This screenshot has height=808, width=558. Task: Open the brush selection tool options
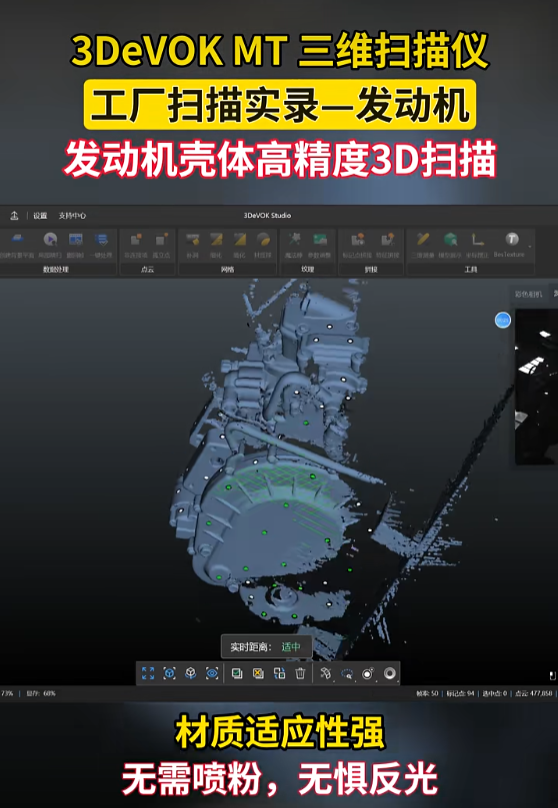tap(326, 673)
